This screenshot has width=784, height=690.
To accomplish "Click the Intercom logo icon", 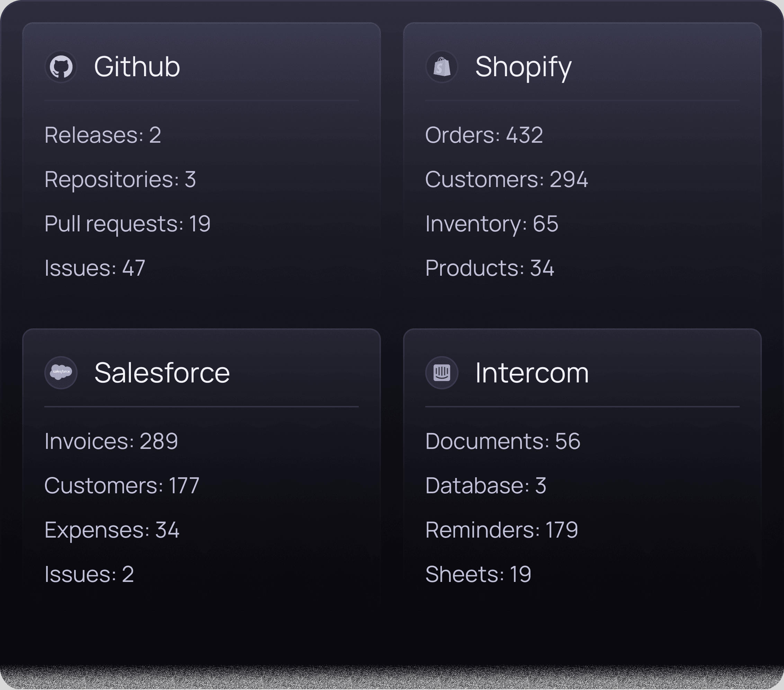I will (442, 373).
